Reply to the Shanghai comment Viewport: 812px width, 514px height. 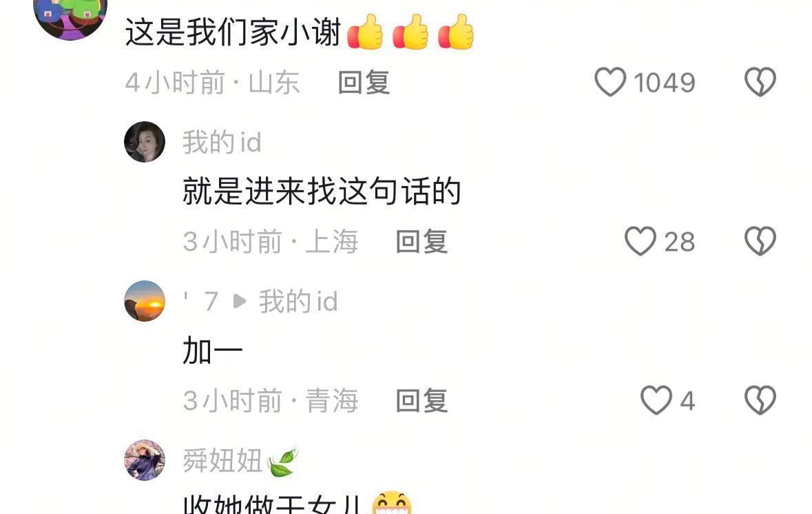pos(421,241)
